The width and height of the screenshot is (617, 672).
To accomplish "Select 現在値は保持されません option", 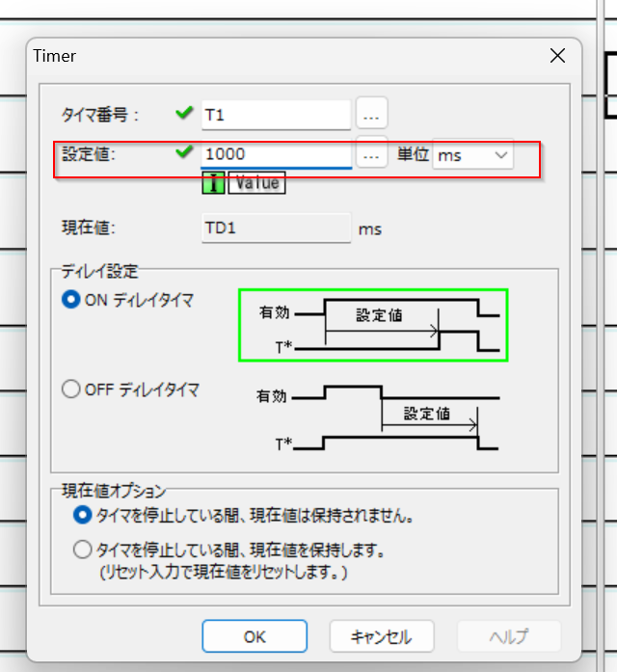I will coord(82,515).
